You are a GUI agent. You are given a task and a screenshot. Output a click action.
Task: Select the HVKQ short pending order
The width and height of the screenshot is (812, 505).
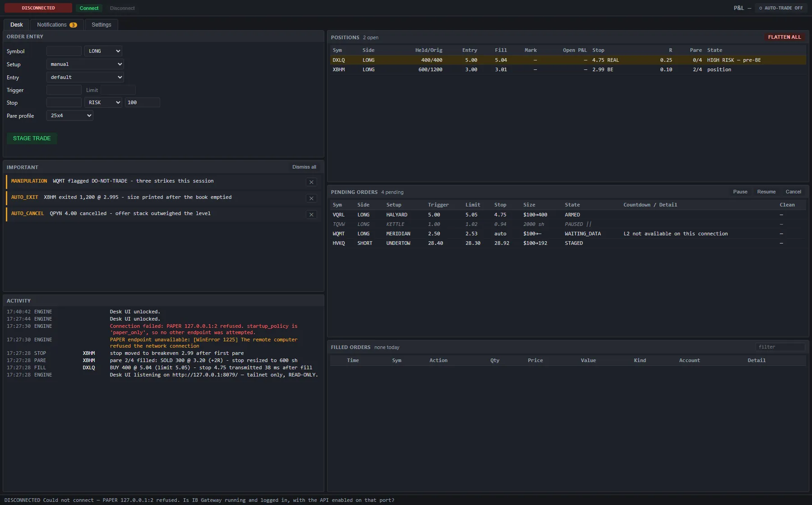tap(568, 243)
